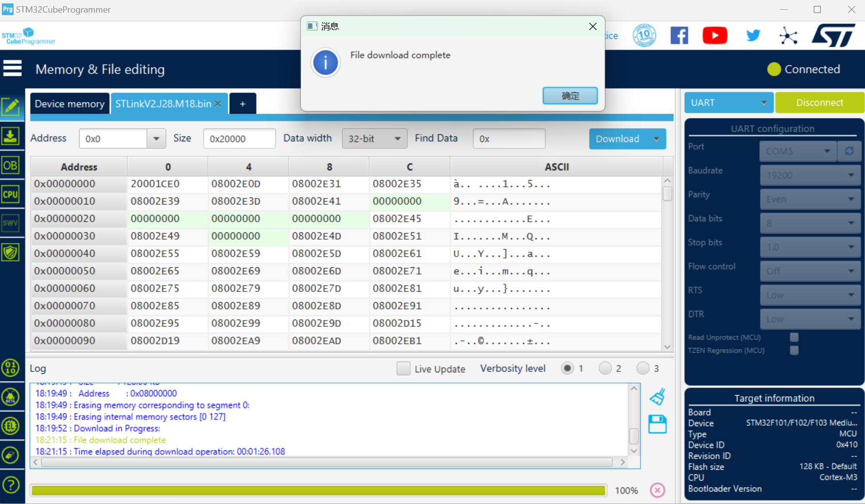This screenshot has height=504, width=865.
Task: Open the round pen-and-disc sidebar icon
Action: (x=11, y=455)
